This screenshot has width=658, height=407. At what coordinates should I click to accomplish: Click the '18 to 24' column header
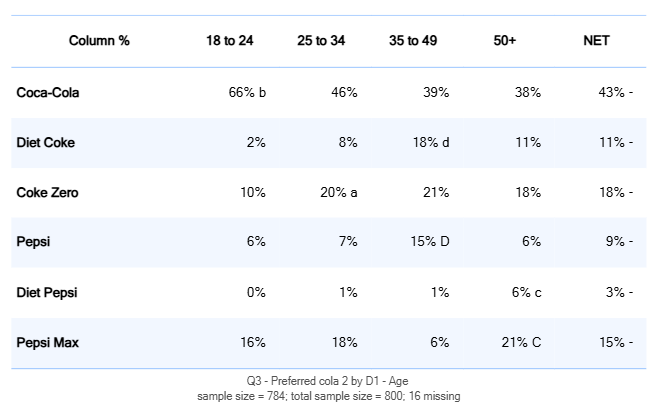tap(229, 41)
